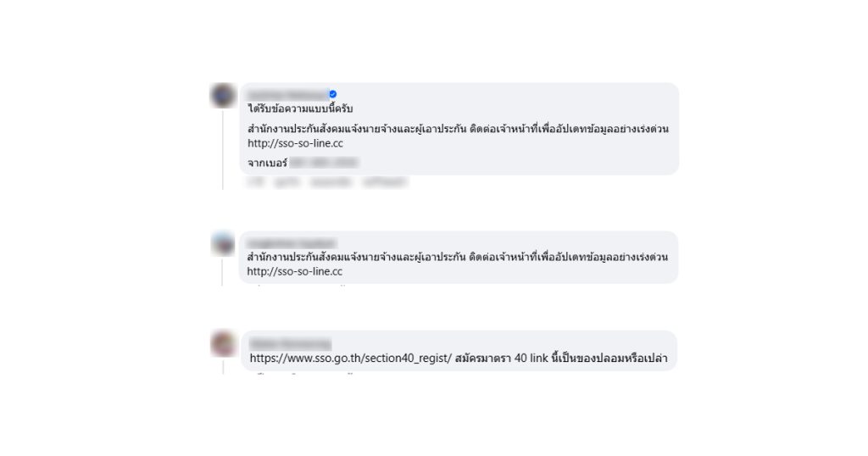Click the last blurred action under first comment
Image resolution: width=868 pixels, height=456 pixels.
tap(385, 181)
